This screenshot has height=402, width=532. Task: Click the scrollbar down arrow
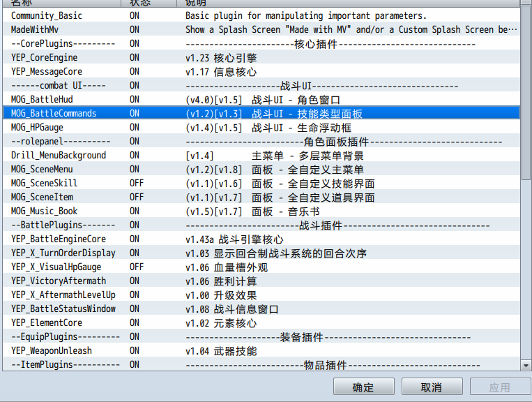pos(526,365)
